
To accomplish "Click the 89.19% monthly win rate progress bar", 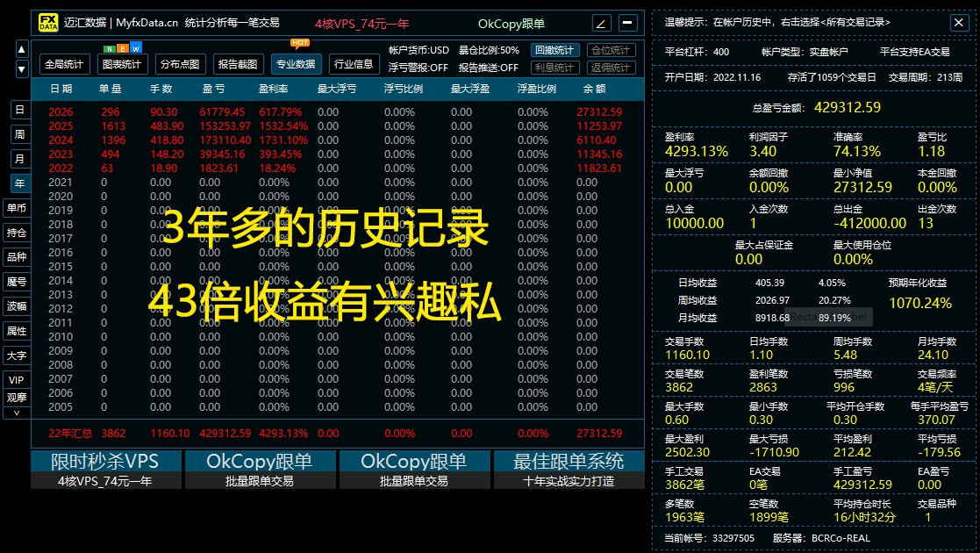I will (833, 317).
